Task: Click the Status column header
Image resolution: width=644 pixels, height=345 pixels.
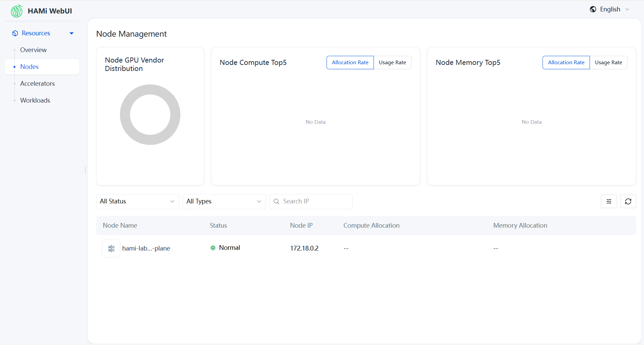Action: click(218, 226)
